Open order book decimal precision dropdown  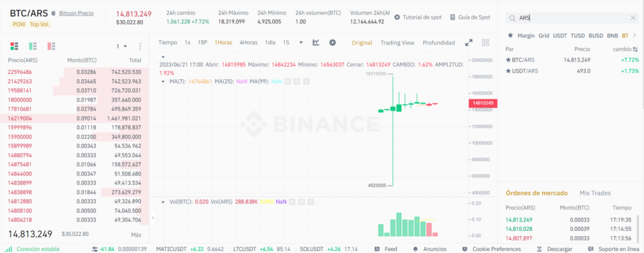click(121, 46)
